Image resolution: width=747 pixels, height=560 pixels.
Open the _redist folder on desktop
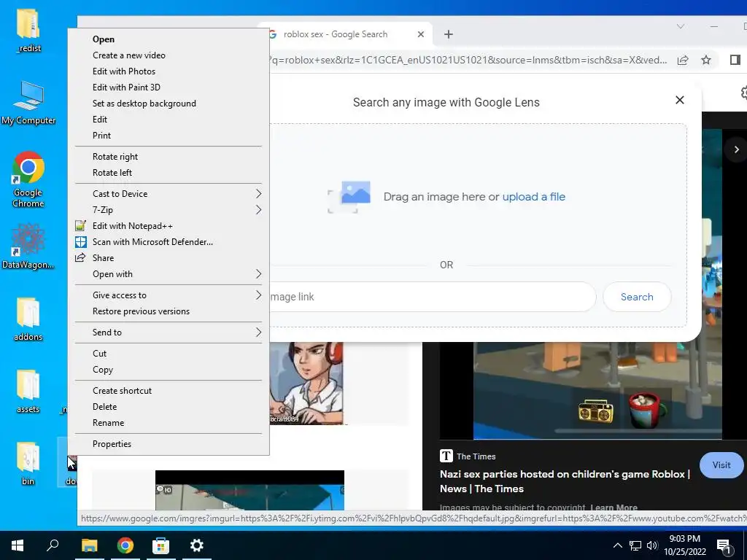click(x=28, y=30)
